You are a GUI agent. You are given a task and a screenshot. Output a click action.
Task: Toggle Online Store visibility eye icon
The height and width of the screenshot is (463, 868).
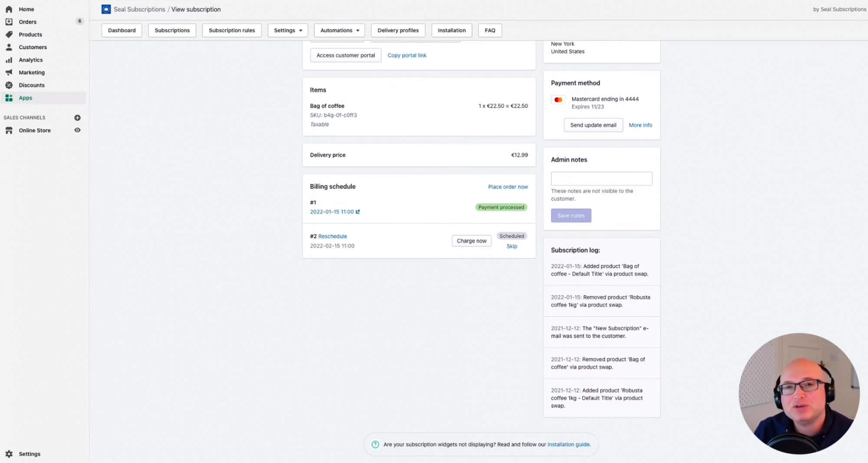pos(77,130)
